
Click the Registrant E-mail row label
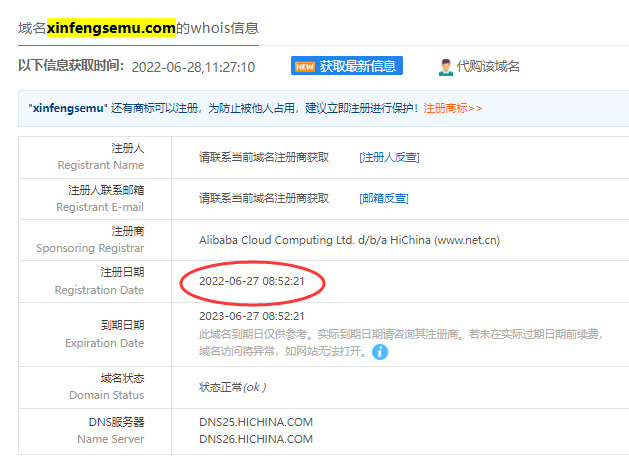(99, 198)
